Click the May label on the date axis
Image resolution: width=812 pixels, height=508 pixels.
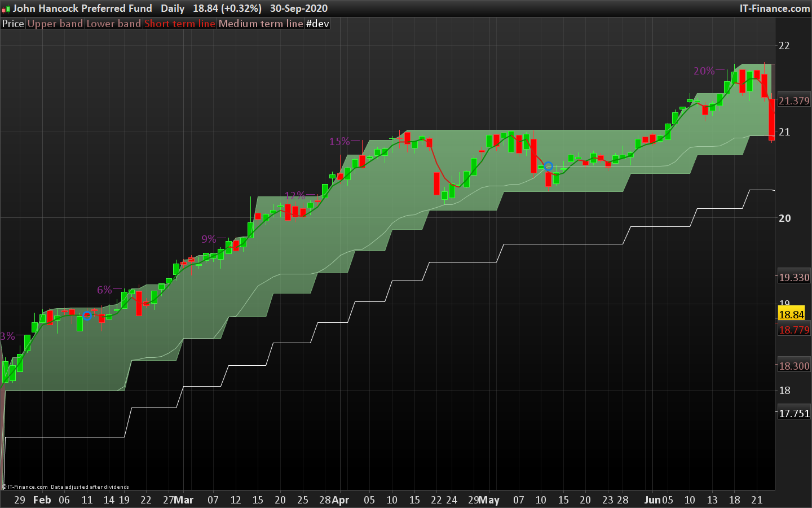489,500
